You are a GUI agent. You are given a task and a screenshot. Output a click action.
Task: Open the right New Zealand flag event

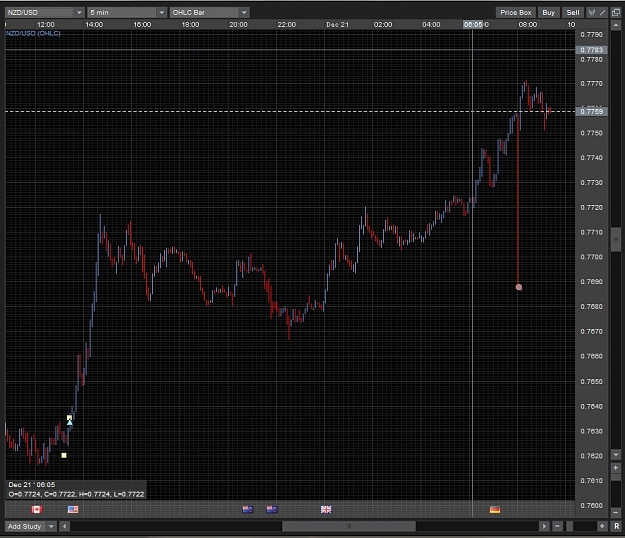(272, 509)
